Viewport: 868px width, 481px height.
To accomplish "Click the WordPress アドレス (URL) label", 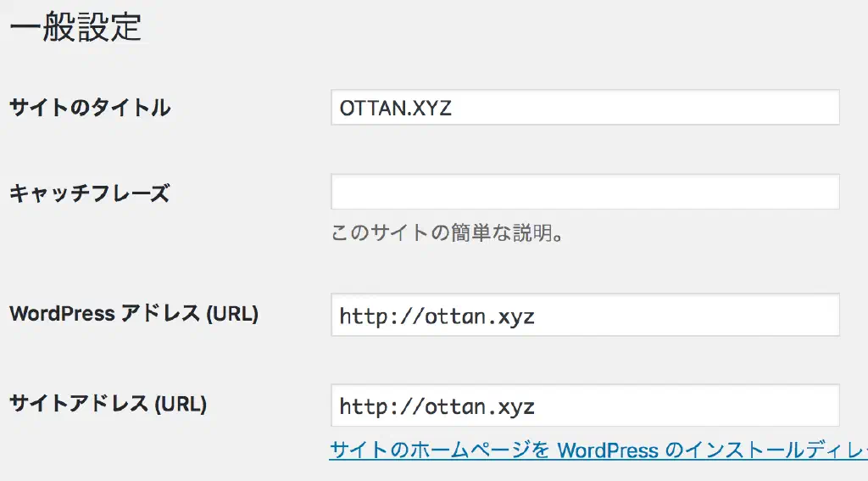I will tap(134, 314).
